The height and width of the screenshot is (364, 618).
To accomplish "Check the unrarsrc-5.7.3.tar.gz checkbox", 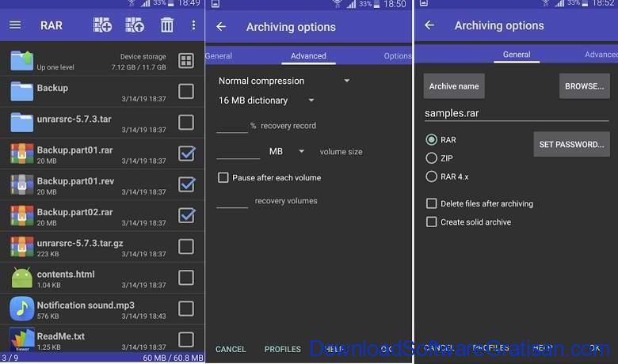I will [x=186, y=246].
